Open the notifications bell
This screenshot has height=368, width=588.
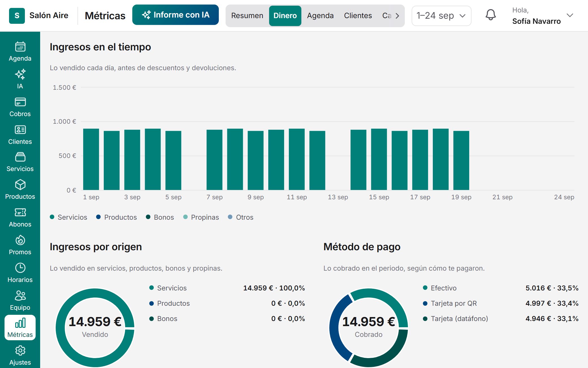[x=491, y=15]
